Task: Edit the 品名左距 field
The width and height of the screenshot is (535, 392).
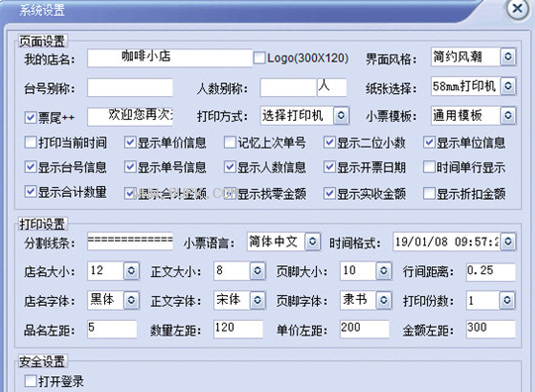Action: [112, 329]
